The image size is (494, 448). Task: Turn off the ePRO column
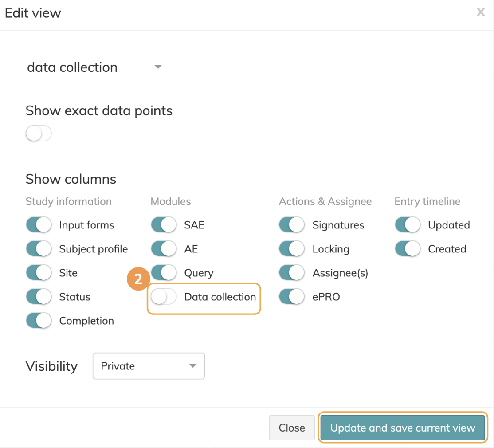(291, 297)
